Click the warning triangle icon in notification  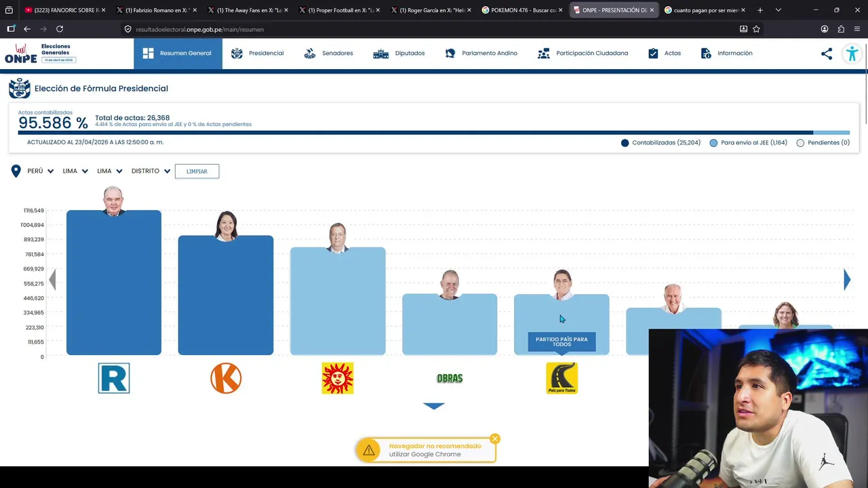click(x=369, y=450)
